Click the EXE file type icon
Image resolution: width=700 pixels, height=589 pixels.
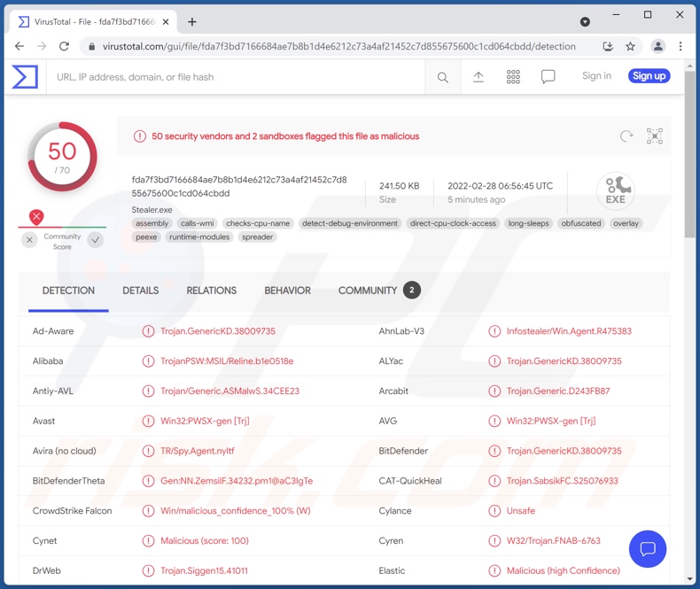click(616, 190)
